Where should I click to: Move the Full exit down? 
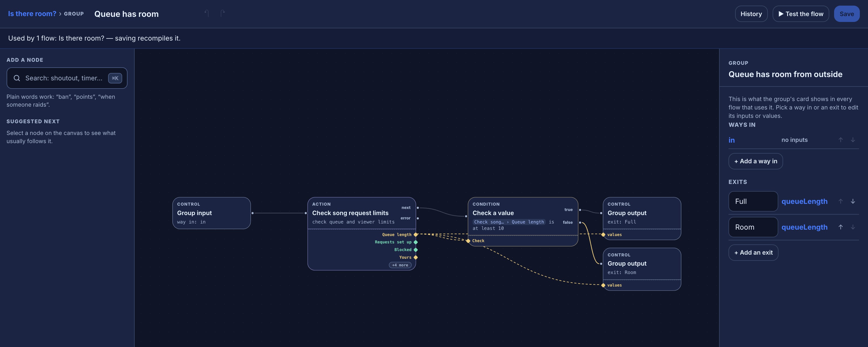coord(852,201)
